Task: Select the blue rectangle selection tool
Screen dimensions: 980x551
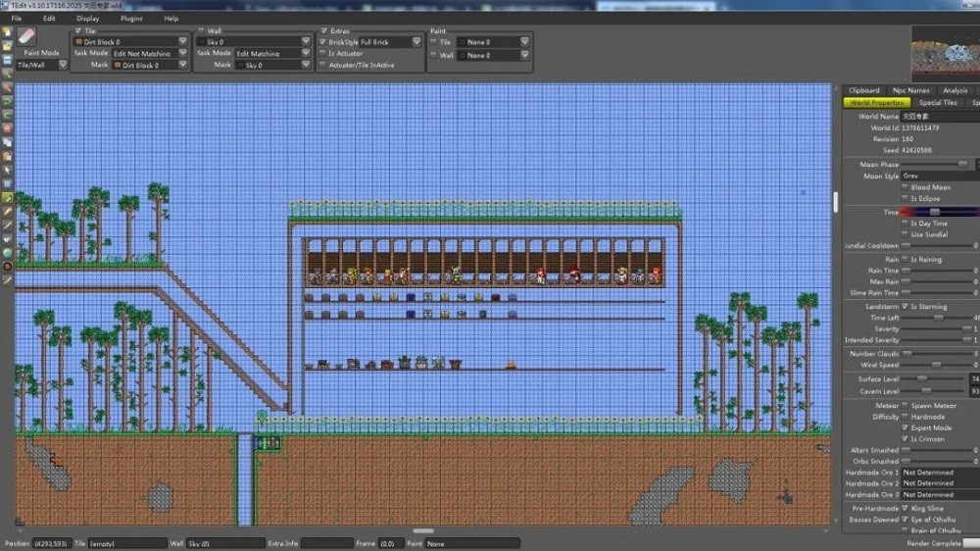Action: click(x=8, y=183)
